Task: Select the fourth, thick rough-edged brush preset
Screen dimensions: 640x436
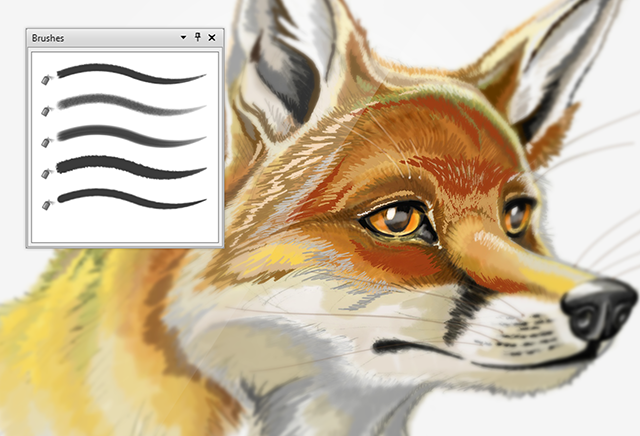Action: 131,167
